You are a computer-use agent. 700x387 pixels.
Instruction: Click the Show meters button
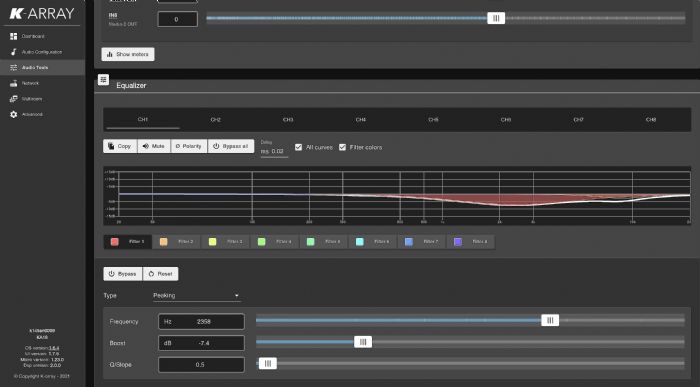[x=128, y=54]
